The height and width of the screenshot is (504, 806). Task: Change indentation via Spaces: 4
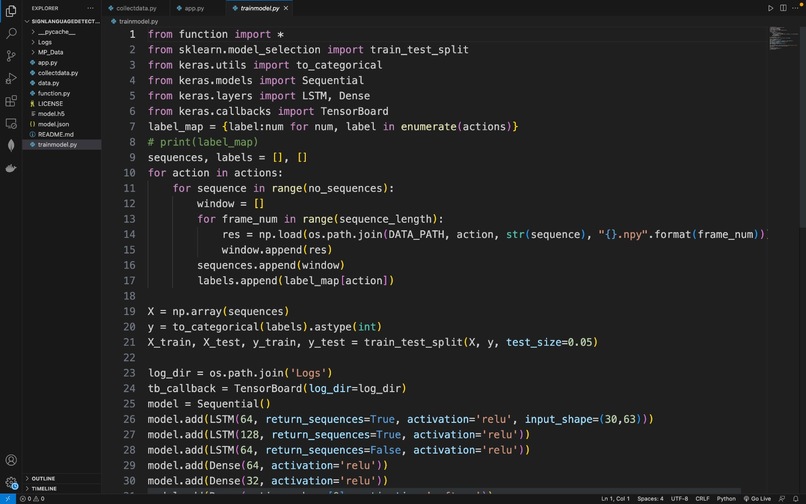point(650,499)
